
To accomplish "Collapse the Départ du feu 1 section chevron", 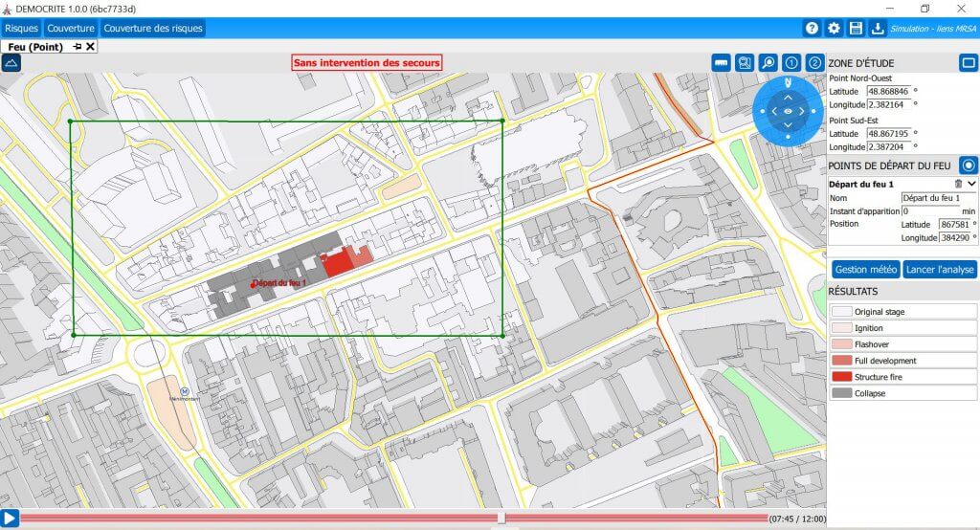I will click(x=971, y=183).
